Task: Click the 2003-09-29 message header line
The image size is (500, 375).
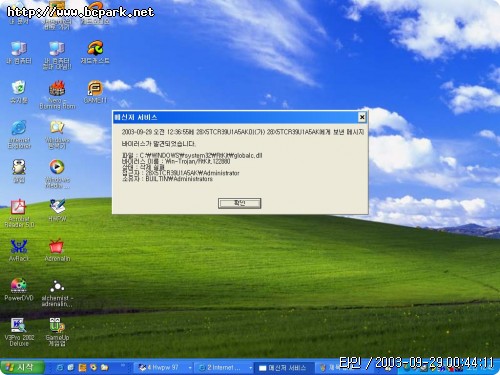Action: (243, 132)
